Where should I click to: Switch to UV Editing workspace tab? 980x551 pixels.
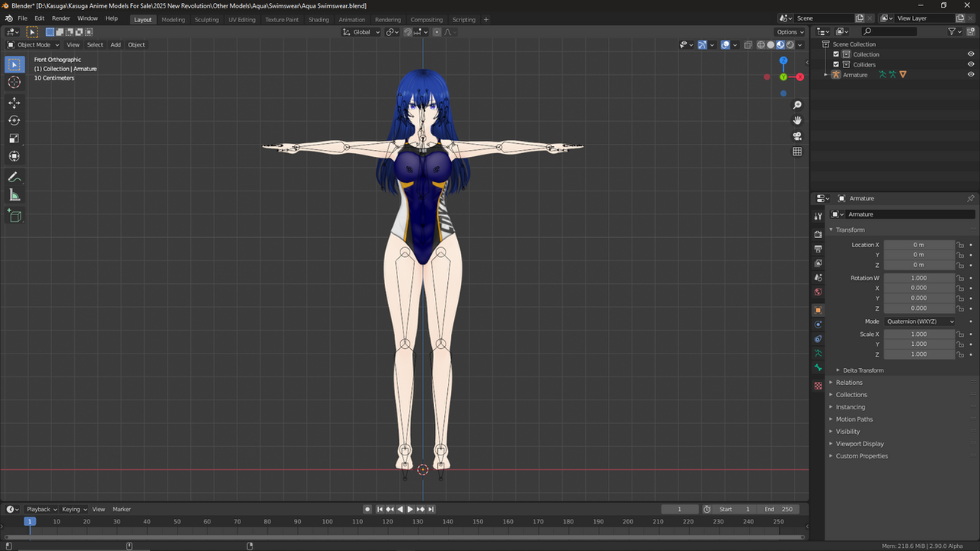point(242,19)
